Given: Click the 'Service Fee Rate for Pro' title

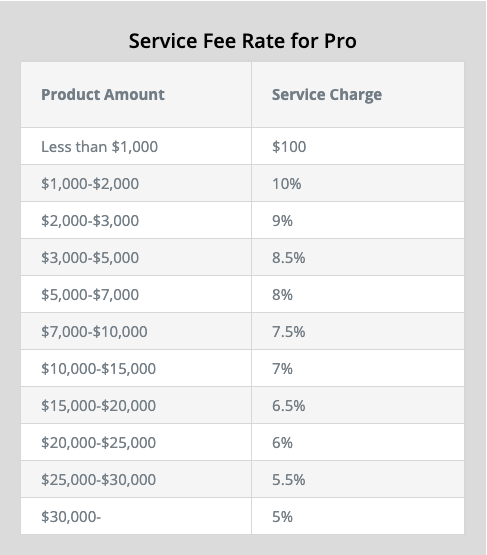Looking at the screenshot, I should [x=242, y=41].
